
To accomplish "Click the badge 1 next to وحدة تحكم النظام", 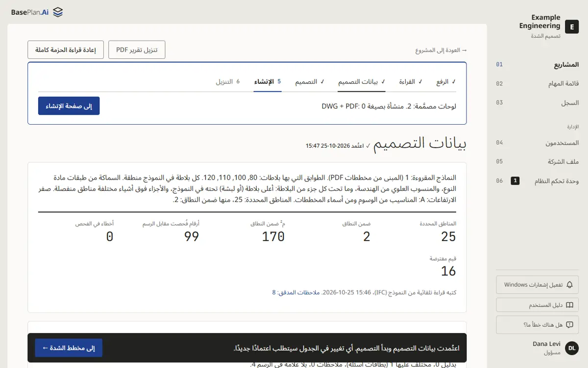I will (515, 181).
